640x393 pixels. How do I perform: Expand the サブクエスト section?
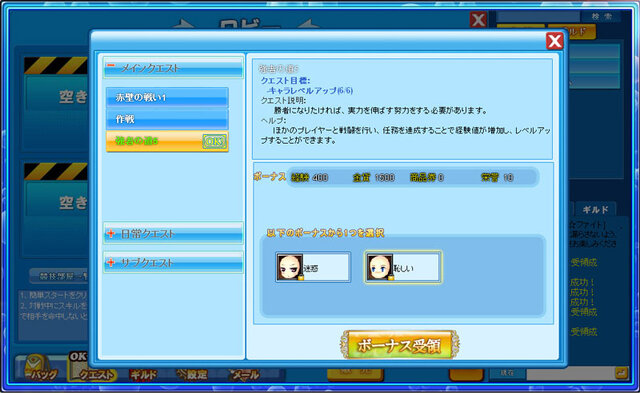coord(173,262)
